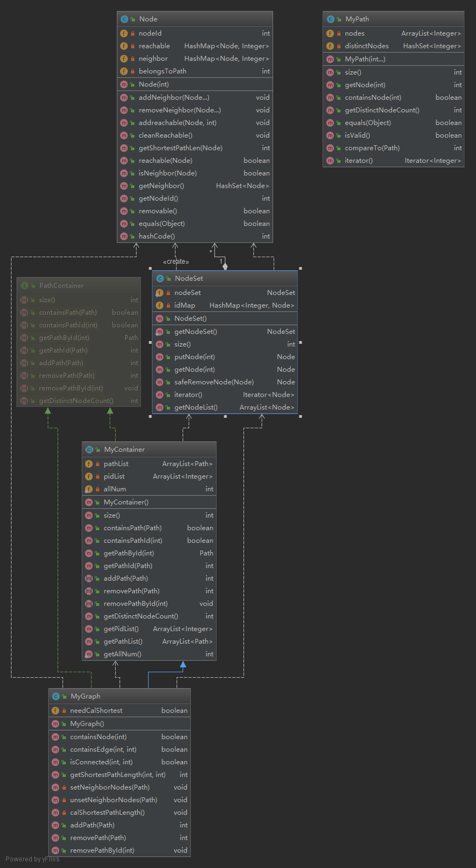The width and height of the screenshot is (476, 868).
Task: Click the reachable HashMap field row in Node
Action: pos(195,46)
